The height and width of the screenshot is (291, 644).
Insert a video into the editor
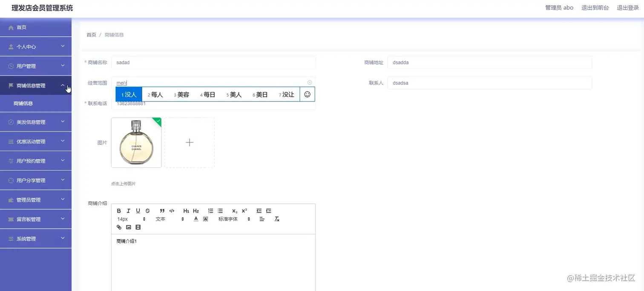pos(138,227)
